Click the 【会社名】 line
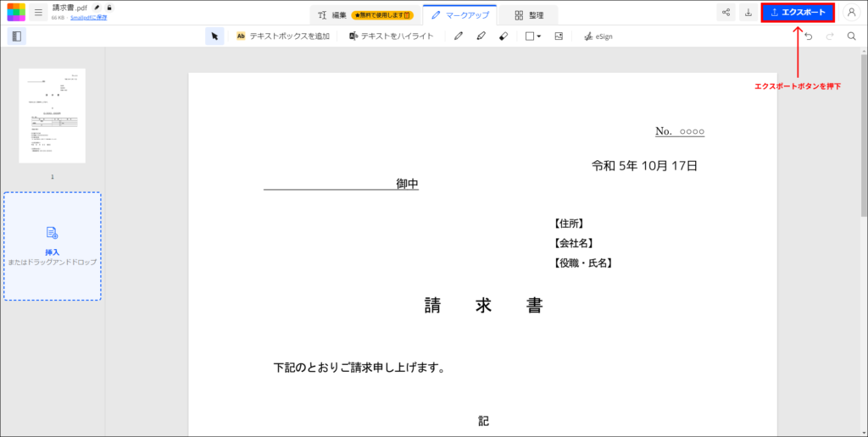 click(574, 243)
